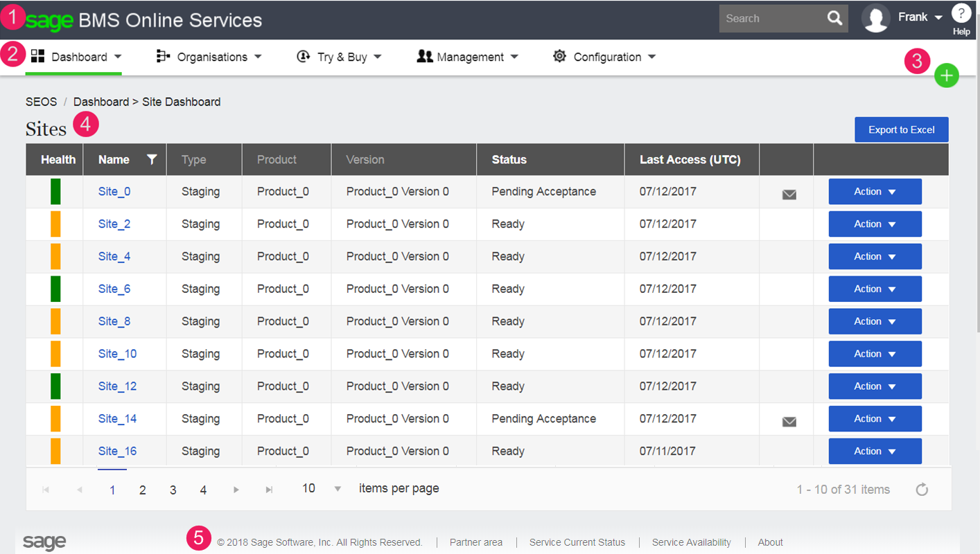Open Action dropdown for Site_12
This screenshot has width=980, height=554.
pyautogui.click(x=875, y=386)
